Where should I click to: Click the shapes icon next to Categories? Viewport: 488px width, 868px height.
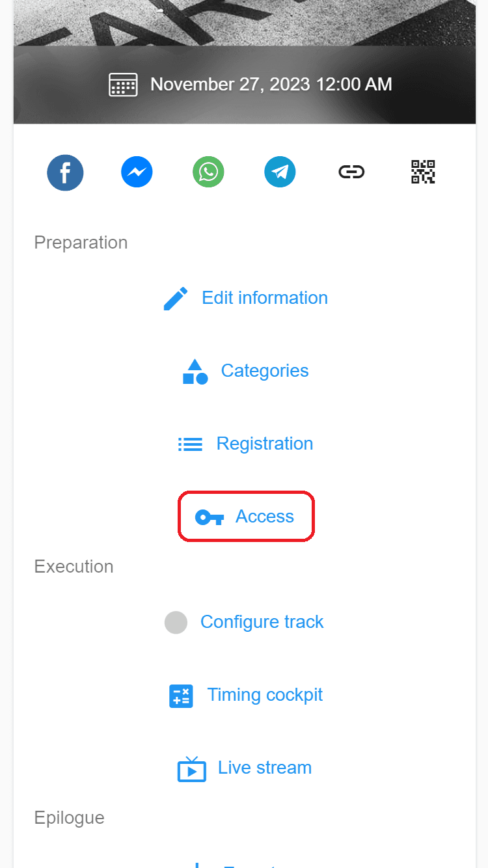pyautogui.click(x=195, y=371)
